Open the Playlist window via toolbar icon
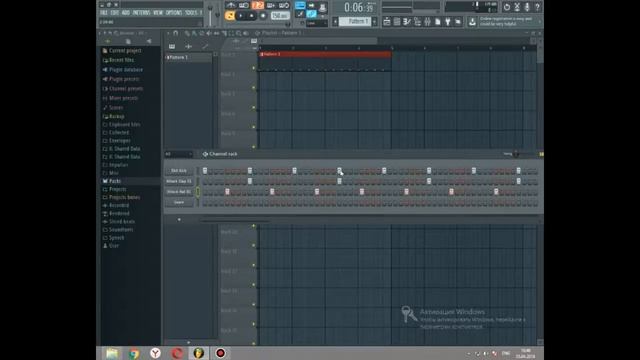Viewport: 640px width, 360px height. pos(387,22)
